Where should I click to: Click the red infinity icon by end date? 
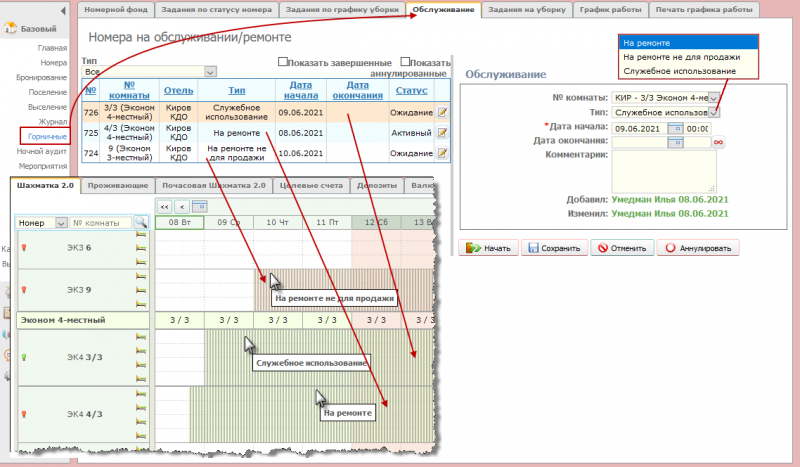pos(717,143)
